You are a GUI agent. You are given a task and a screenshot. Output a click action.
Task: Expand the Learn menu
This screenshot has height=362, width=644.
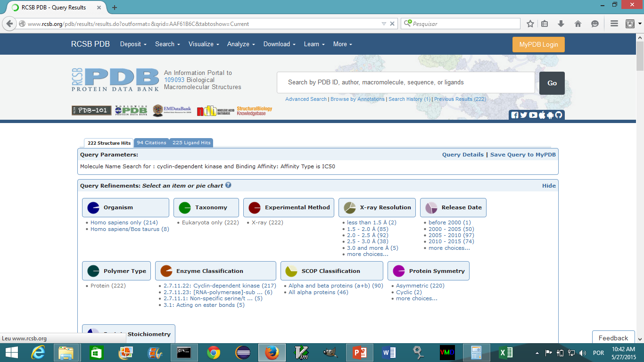pyautogui.click(x=314, y=44)
